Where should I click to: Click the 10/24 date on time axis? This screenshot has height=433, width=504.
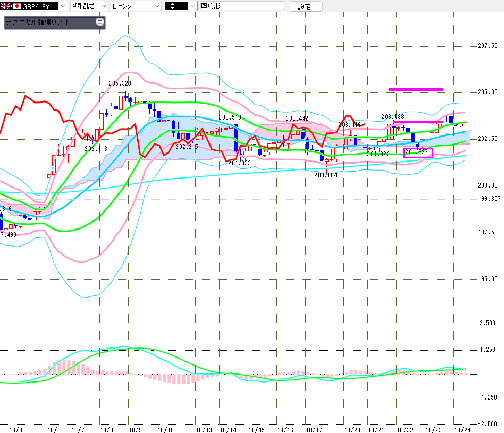(462, 429)
